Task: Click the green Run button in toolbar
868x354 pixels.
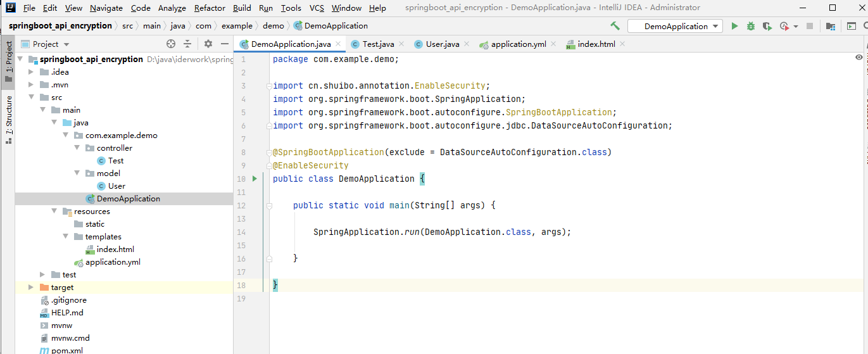Action: click(734, 26)
